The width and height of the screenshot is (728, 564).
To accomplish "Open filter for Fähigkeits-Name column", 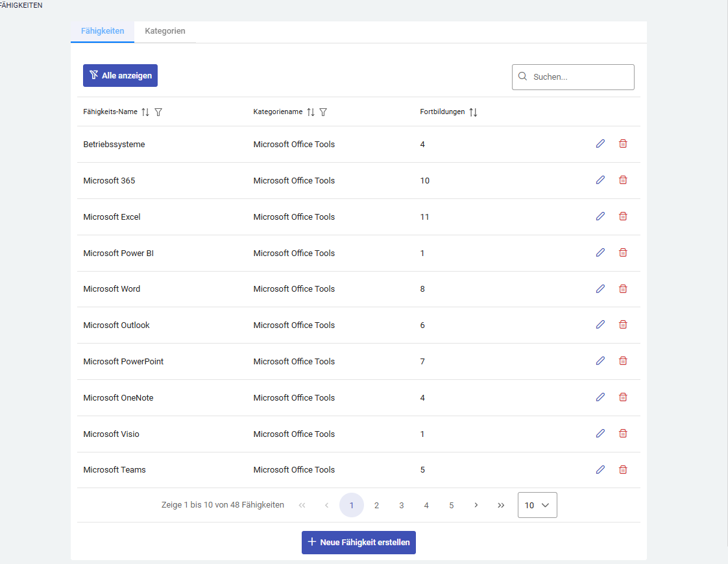I will (158, 112).
